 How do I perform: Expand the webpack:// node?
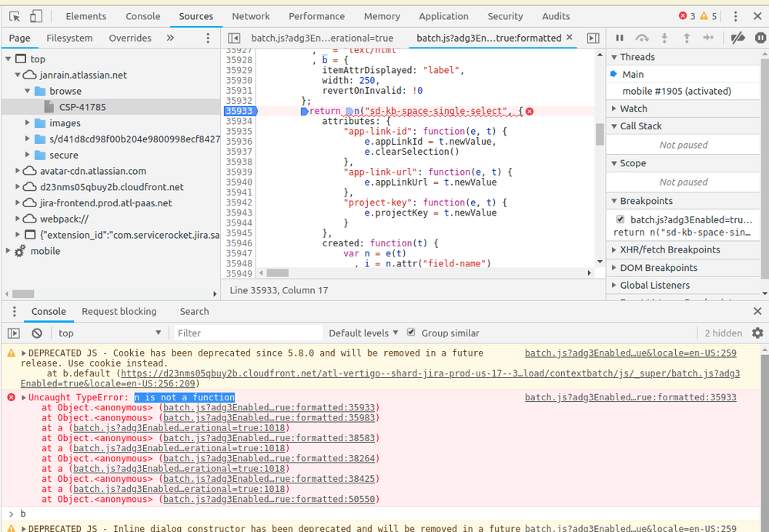pos(17,219)
